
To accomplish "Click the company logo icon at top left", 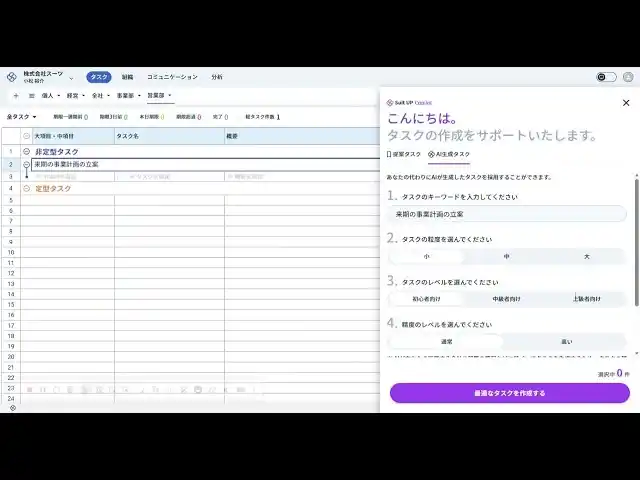I will pyautogui.click(x=12, y=77).
